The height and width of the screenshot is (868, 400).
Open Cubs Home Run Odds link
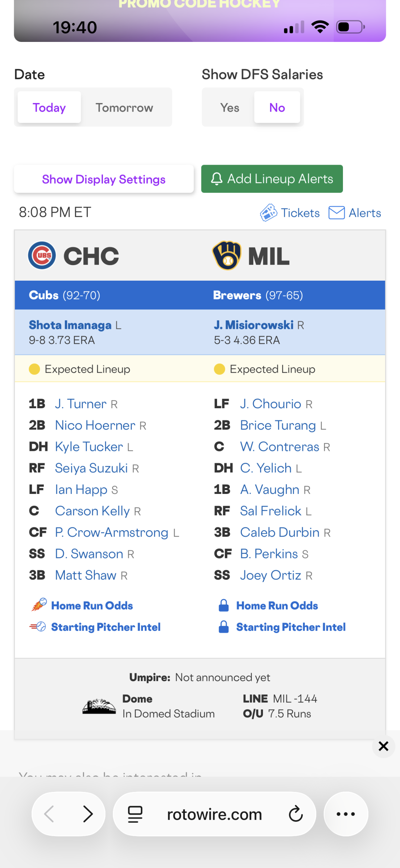92,605
